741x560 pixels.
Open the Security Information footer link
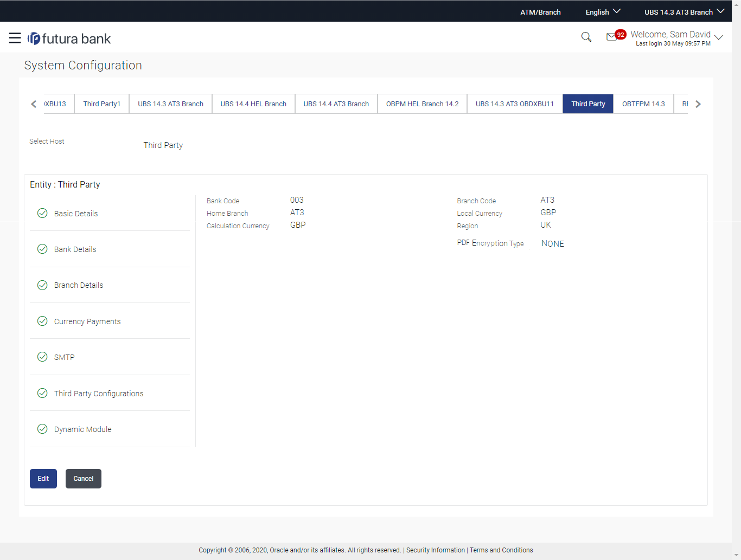pos(436,550)
